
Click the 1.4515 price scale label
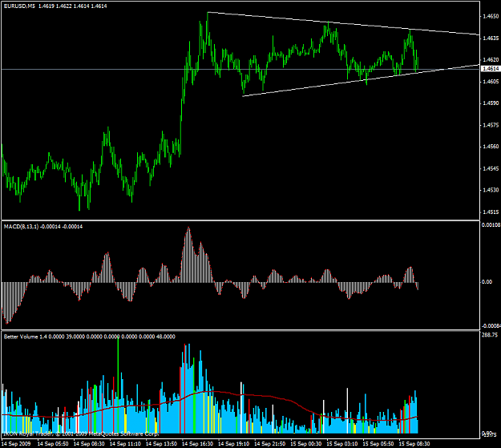[x=491, y=212]
